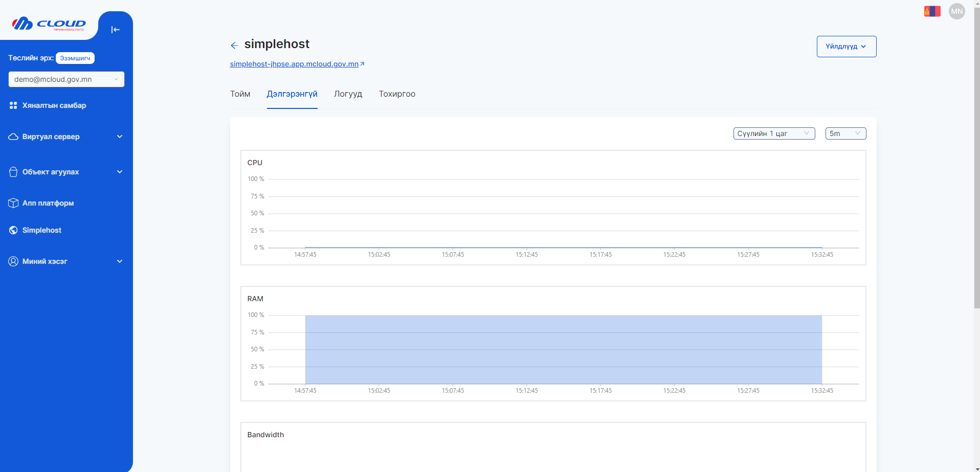Click the mCloud logo
980x472 pixels.
pyautogui.click(x=49, y=24)
